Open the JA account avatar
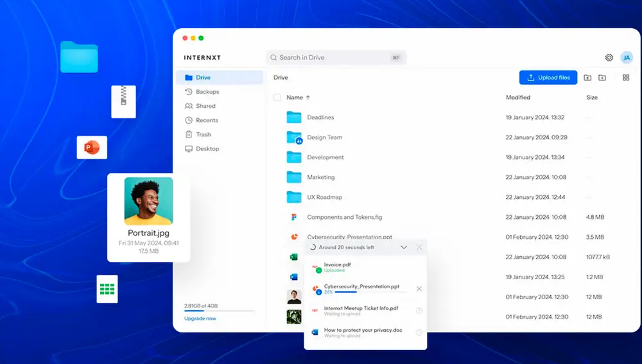This screenshot has width=642, height=364. coord(627,58)
